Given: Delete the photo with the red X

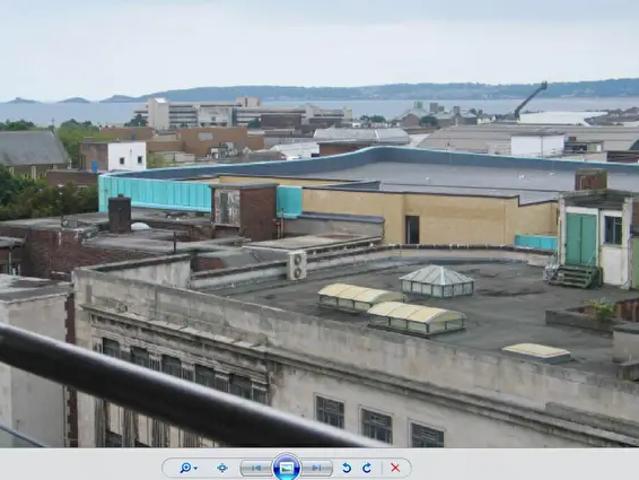Looking at the screenshot, I should click(395, 468).
